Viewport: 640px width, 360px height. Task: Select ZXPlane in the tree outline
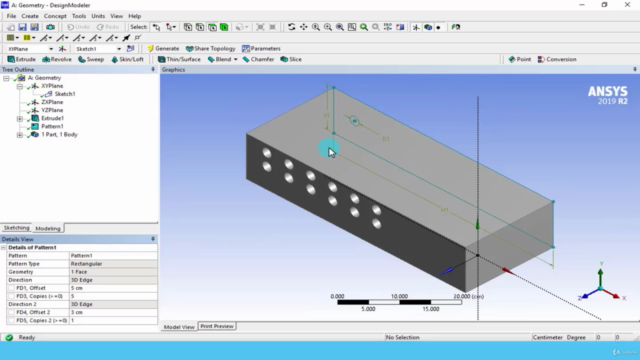coord(52,102)
